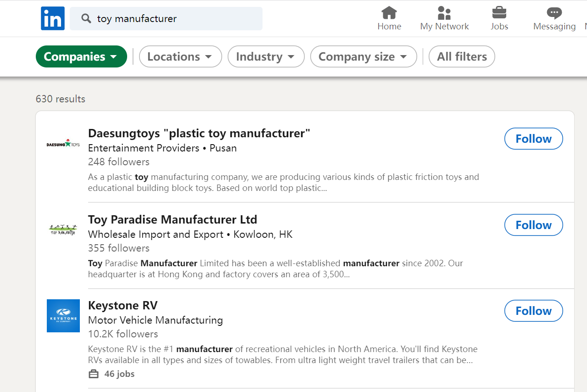Screen dimensions: 587x392
Task: Follow Toy Paradise Manufacturer Ltd
Action: pos(533,225)
